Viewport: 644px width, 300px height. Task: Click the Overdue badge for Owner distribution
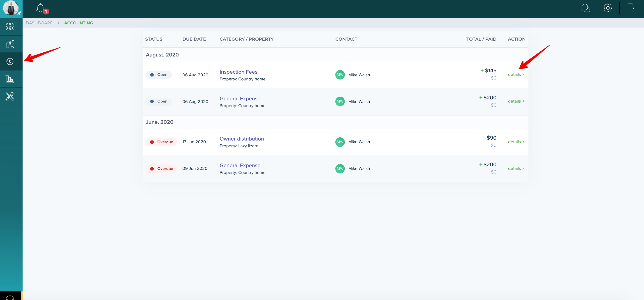coord(161,142)
